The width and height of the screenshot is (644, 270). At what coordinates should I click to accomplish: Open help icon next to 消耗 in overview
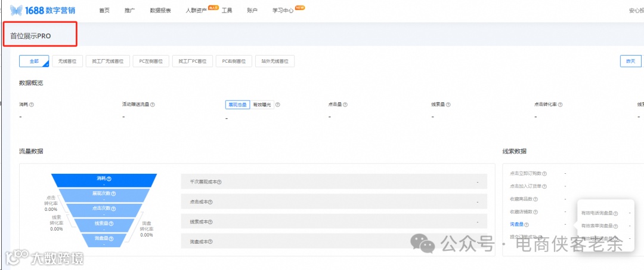32,105
